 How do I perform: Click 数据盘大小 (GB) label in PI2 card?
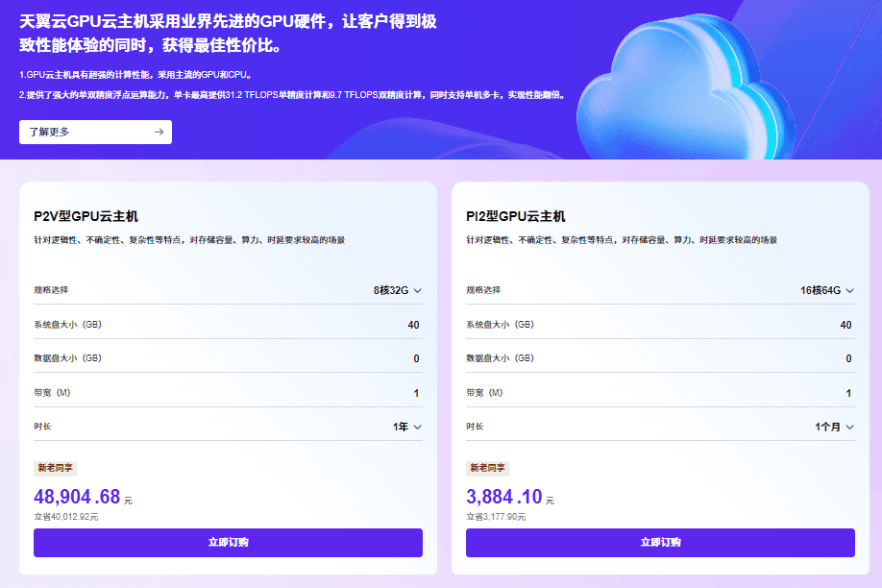(500, 357)
